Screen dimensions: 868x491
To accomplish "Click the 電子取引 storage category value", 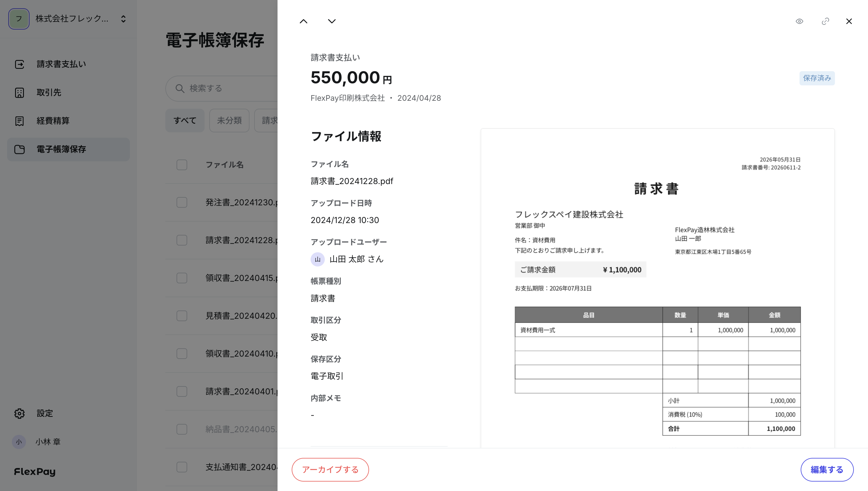I will (x=327, y=376).
